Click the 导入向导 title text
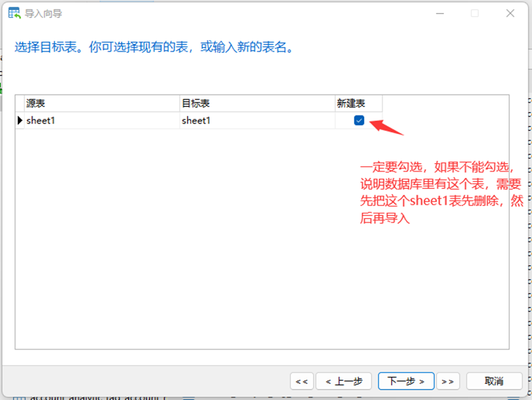532x400 pixels. (43, 14)
